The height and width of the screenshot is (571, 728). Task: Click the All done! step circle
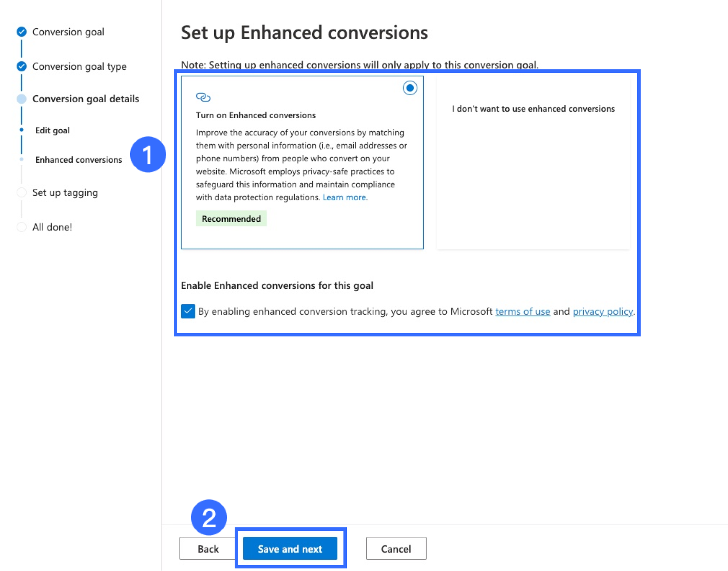coord(21,227)
